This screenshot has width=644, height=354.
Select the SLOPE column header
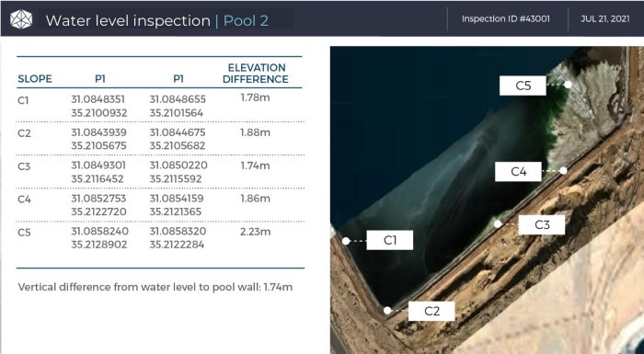point(35,79)
